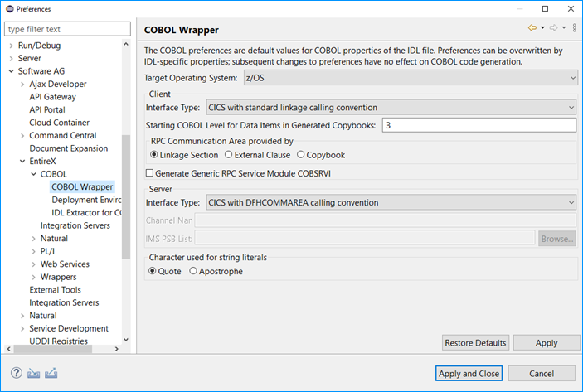Open Deployment Environment preference page
The width and height of the screenshot is (583, 392).
click(86, 200)
